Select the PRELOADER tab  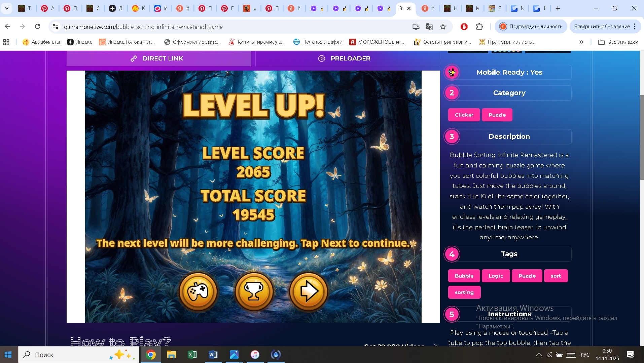(348, 58)
